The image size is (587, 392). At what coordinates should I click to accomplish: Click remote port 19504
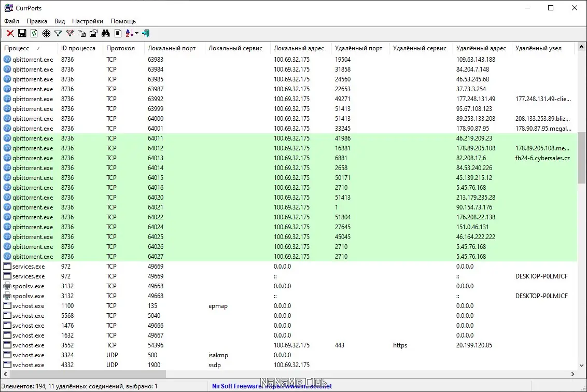[343, 60]
